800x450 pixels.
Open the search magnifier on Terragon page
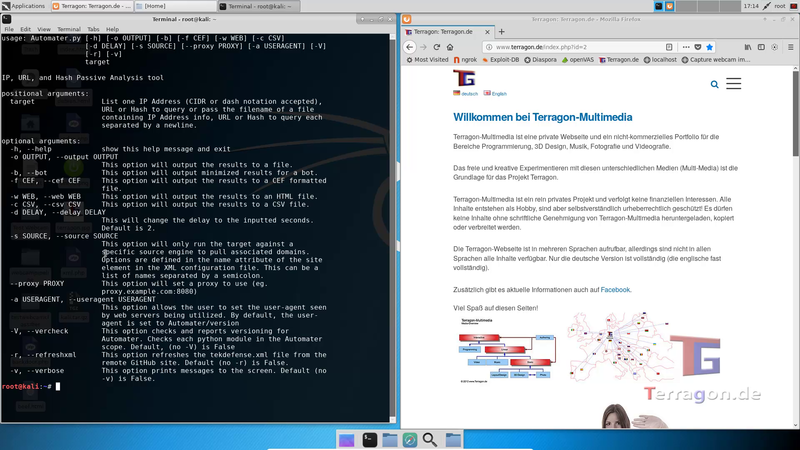click(714, 84)
